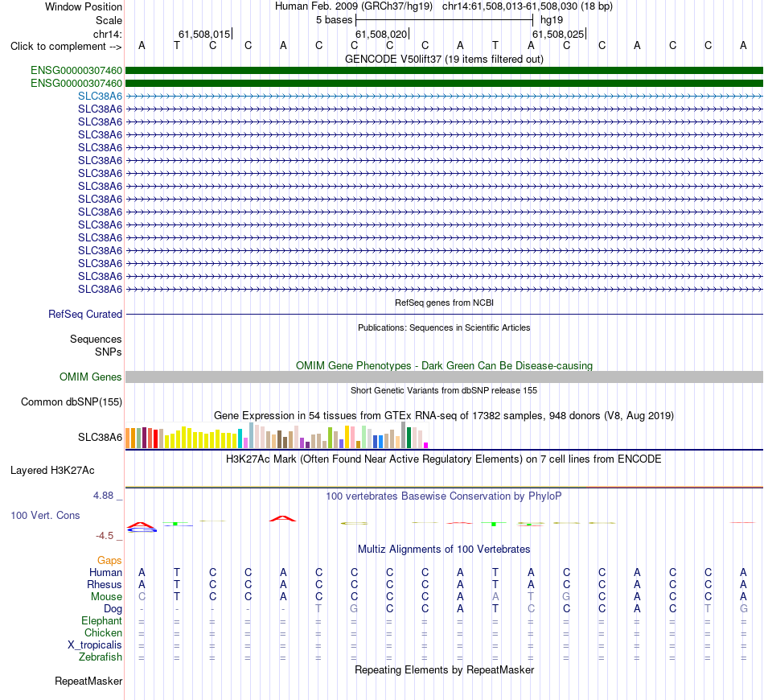Click the -4.5 PhyloP lower scale value
764x700 pixels.
point(105,536)
